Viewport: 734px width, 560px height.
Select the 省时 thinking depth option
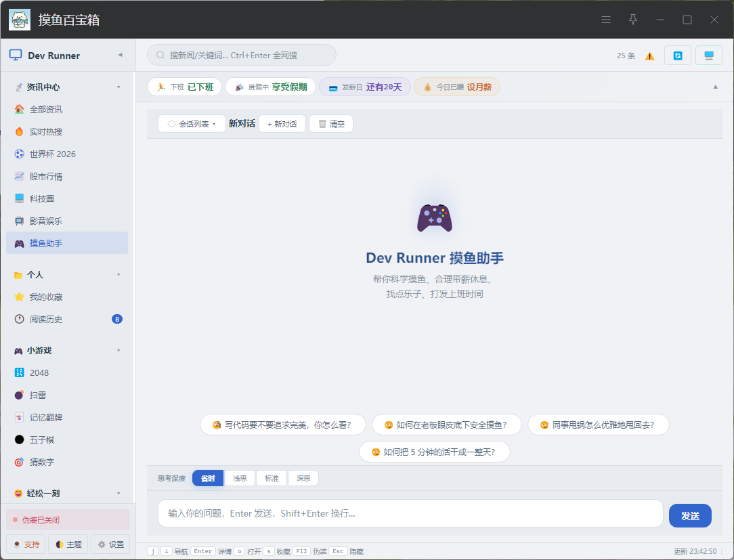[208, 478]
